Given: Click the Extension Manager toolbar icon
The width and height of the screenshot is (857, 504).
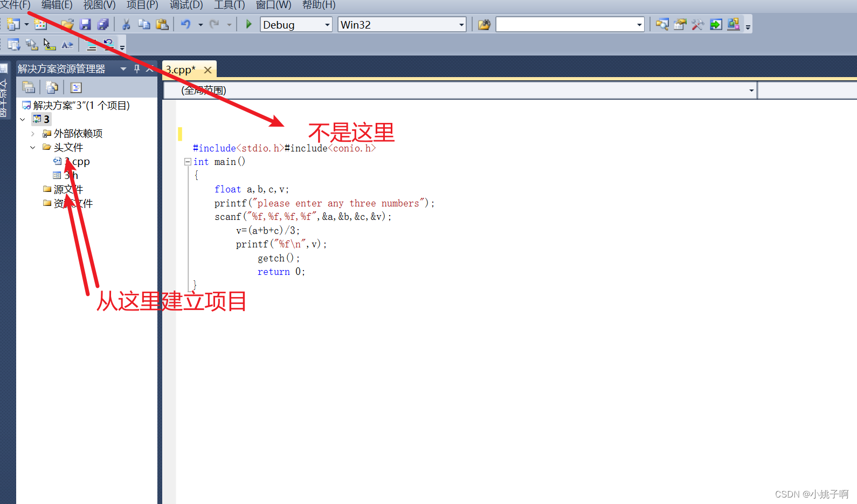Looking at the screenshot, I should (734, 24).
